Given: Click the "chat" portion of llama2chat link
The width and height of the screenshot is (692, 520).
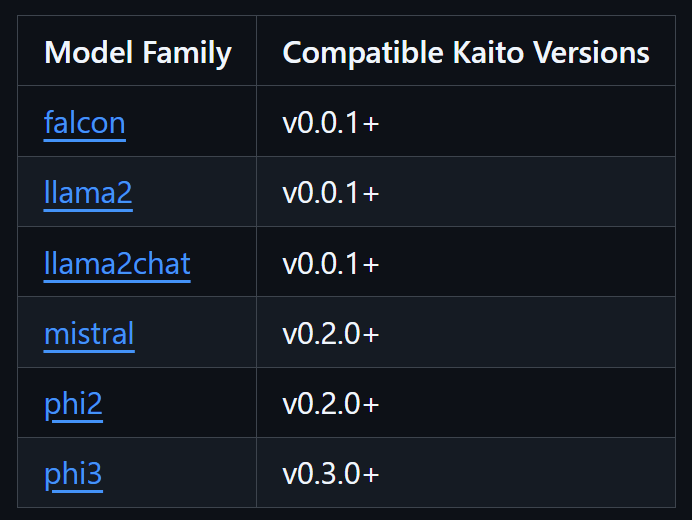Looking at the screenshot, I should tap(162, 263).
